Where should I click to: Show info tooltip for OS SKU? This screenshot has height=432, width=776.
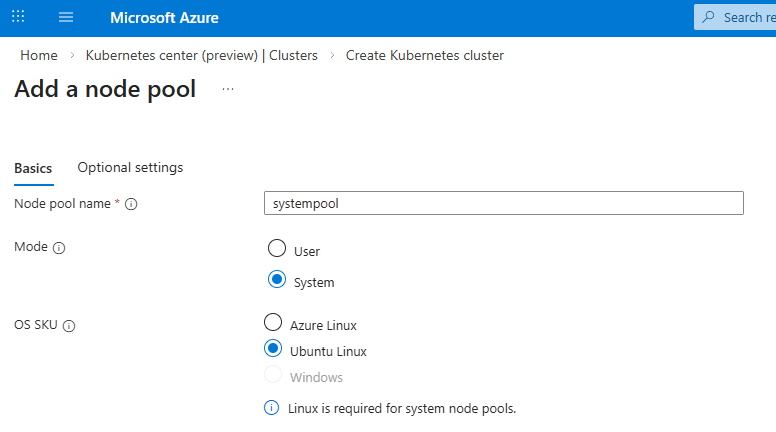[70, 325]
